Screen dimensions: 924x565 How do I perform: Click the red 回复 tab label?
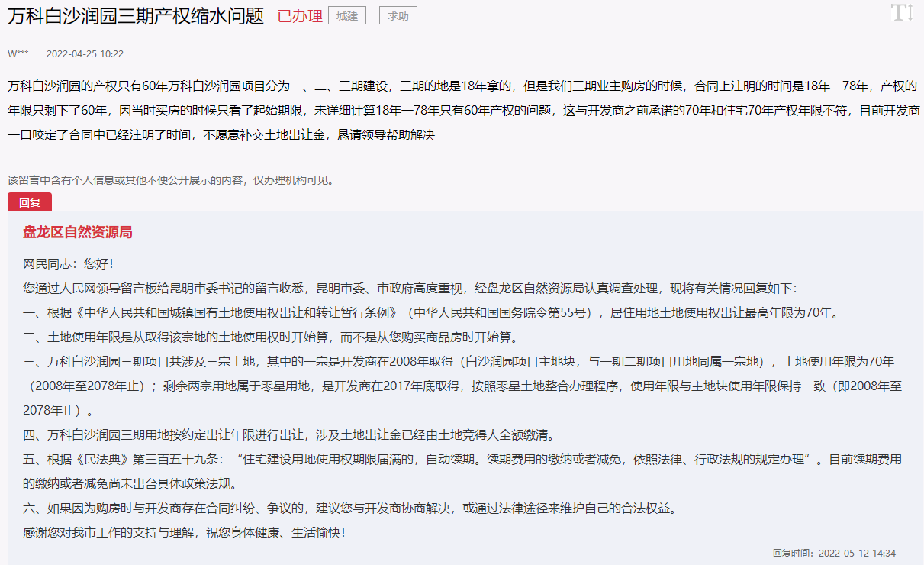[x=30, y=202]
